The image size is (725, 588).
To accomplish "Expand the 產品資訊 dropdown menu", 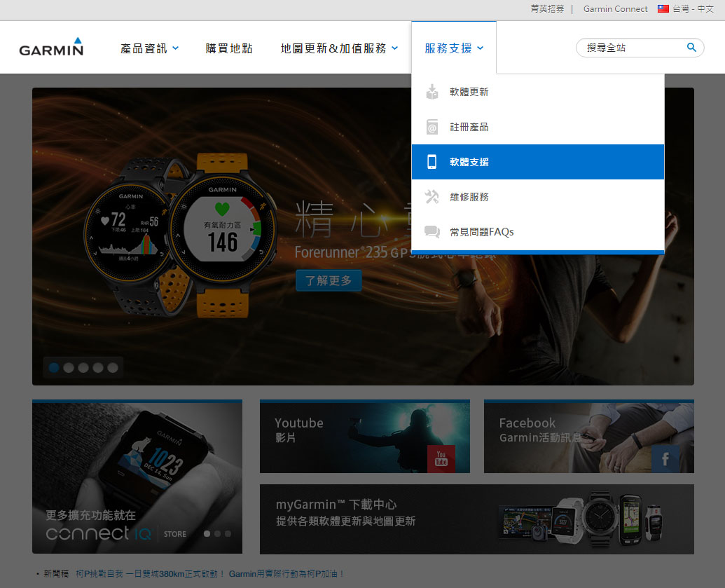I will tap(149, 48).
